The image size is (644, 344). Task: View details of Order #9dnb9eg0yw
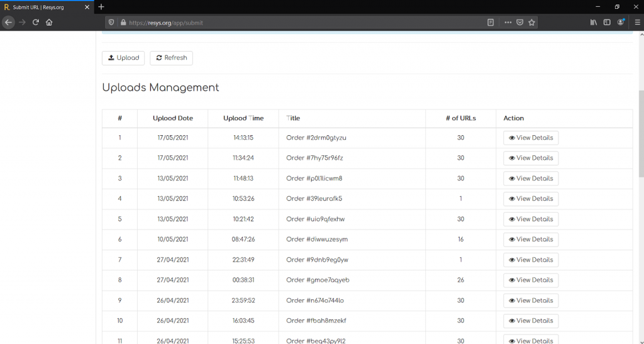[x=531, y=260]
